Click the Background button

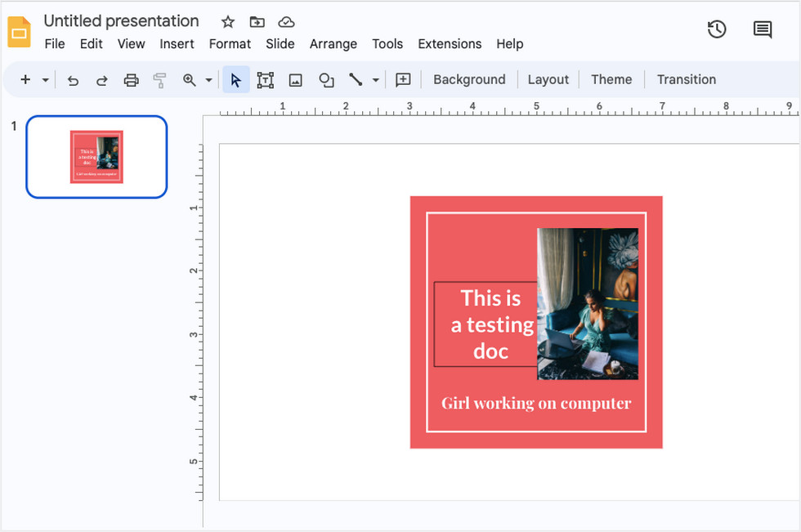(469, 79)
